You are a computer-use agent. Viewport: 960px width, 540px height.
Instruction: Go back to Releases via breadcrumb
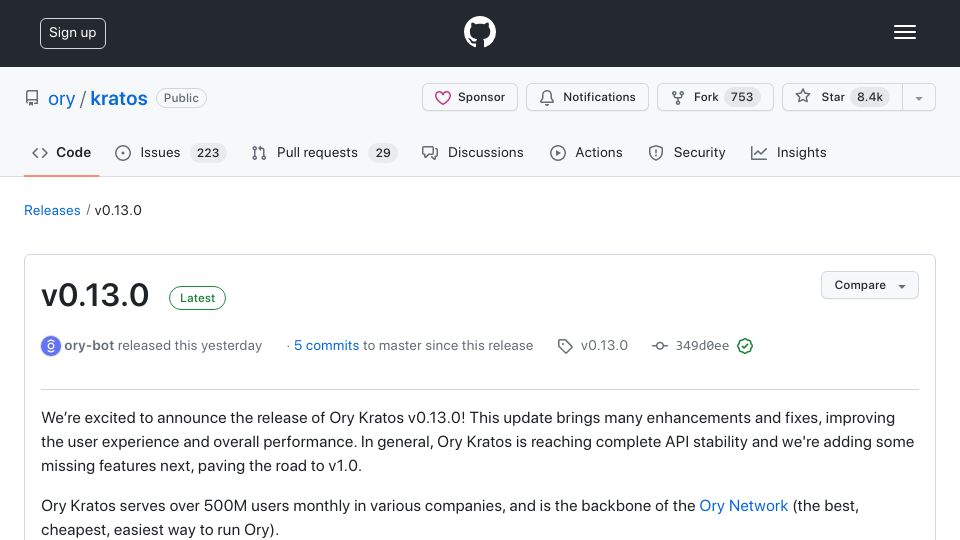tap(52, 210)
